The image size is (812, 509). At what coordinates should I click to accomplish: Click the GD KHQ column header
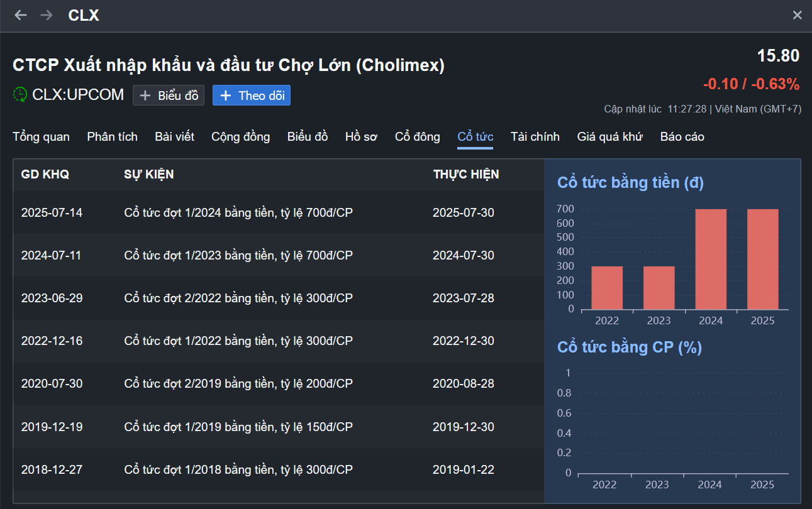point(45,175)
